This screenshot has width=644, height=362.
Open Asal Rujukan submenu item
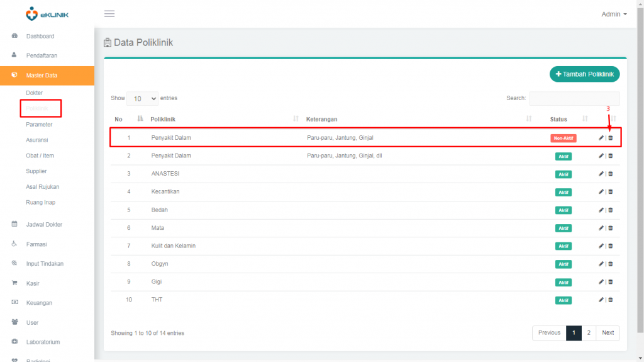click(42, 187)
